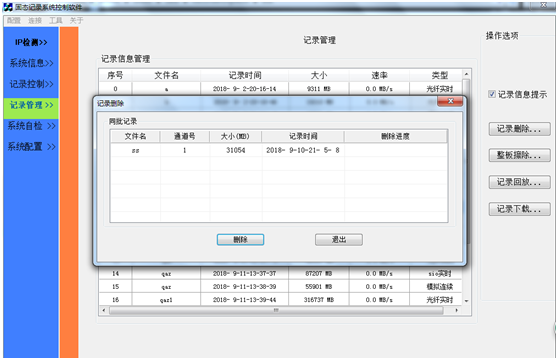
Task: Click the 记录下载... button
Action: point(519,209)
